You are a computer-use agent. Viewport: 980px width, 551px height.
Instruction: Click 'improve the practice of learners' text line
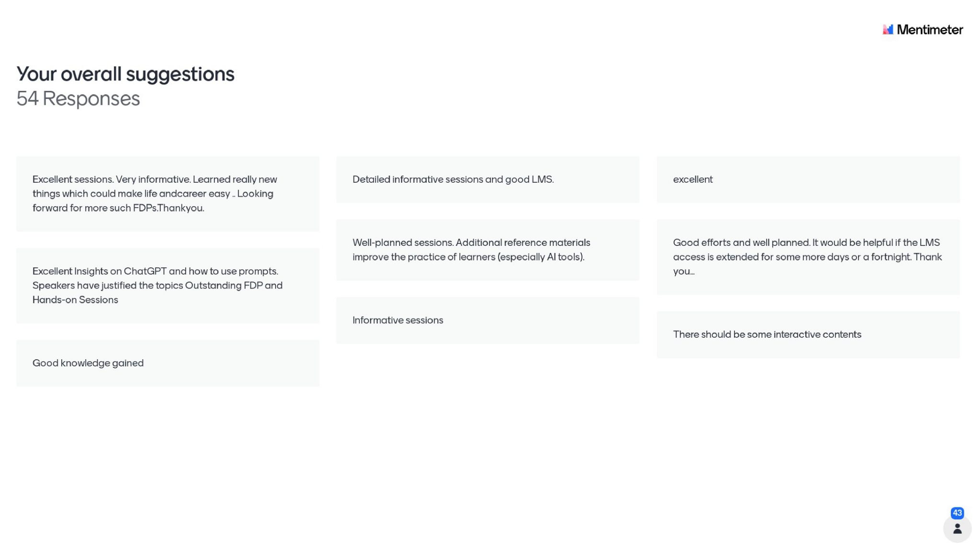(468, 257)
